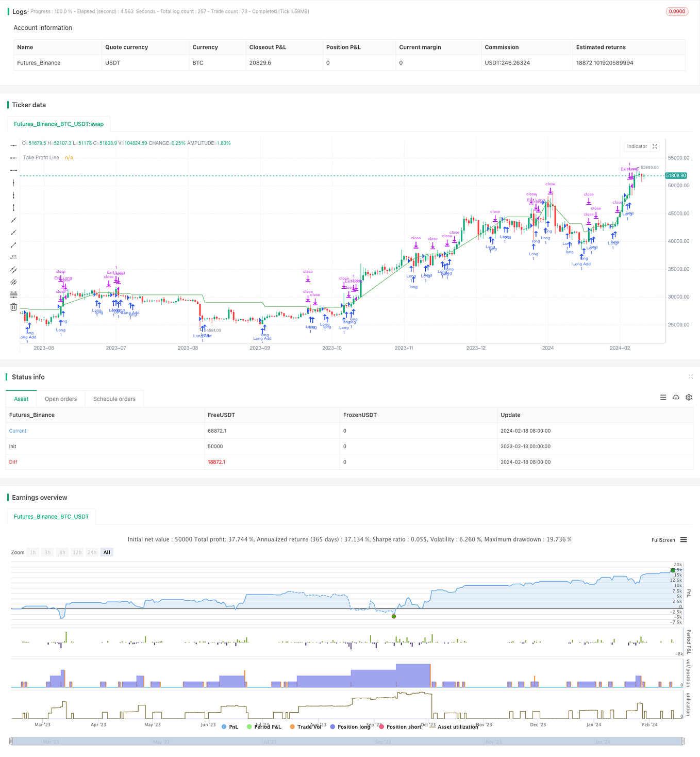Open the earnings chart menu beside FullScreen
Image resolution: width=700 pixels, height=757 pixels.
(684, 539)
